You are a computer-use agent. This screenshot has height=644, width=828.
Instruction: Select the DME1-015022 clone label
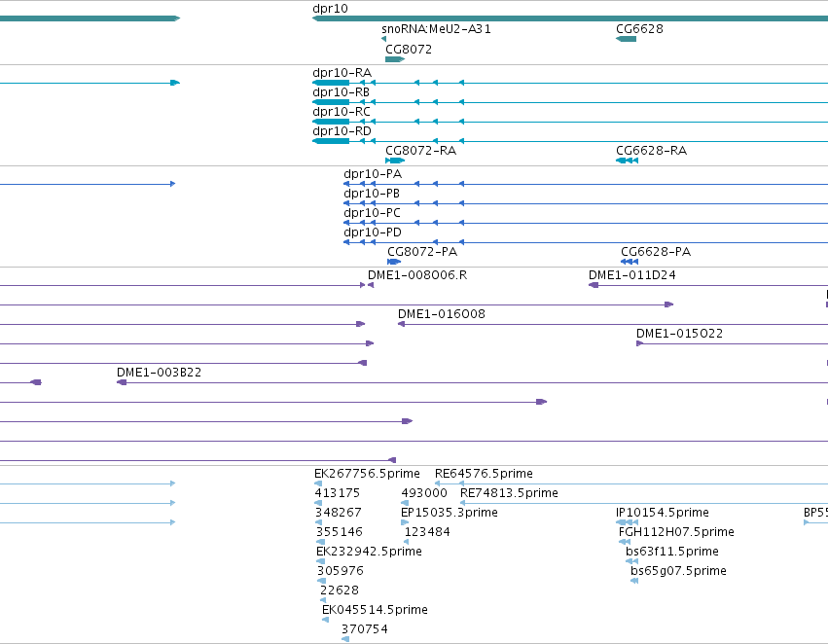click(x=679, y=334)
